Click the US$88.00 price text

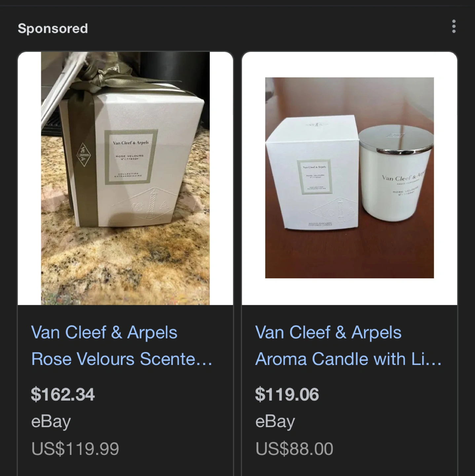[x=294, y=449]
